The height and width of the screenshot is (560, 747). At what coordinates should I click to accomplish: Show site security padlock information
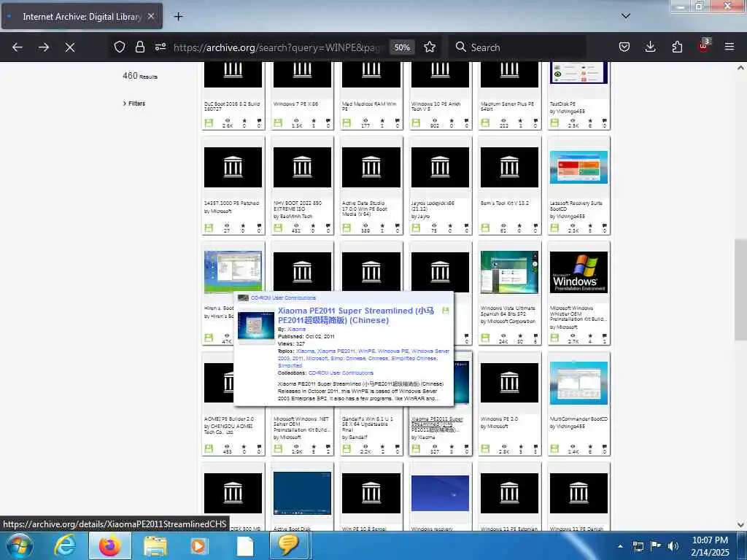point(139,47)
